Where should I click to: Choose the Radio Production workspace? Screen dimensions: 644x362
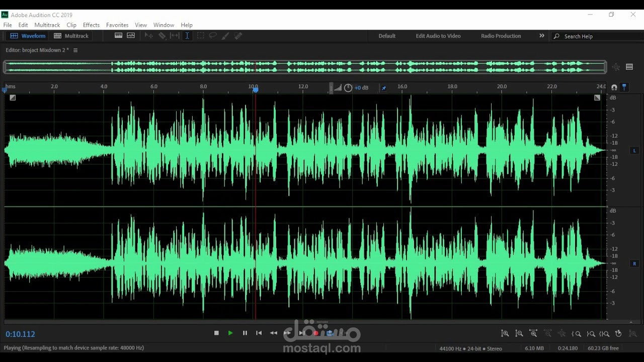click(x=501, y=36)
